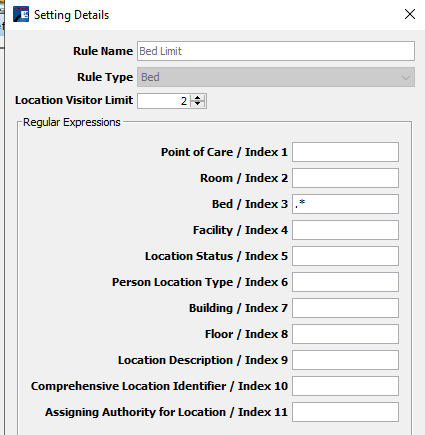Focus the Point of Care / Index 1 field
Image resolution: width=425 pixels, height=435 pixels.
[x=345, y=152]
